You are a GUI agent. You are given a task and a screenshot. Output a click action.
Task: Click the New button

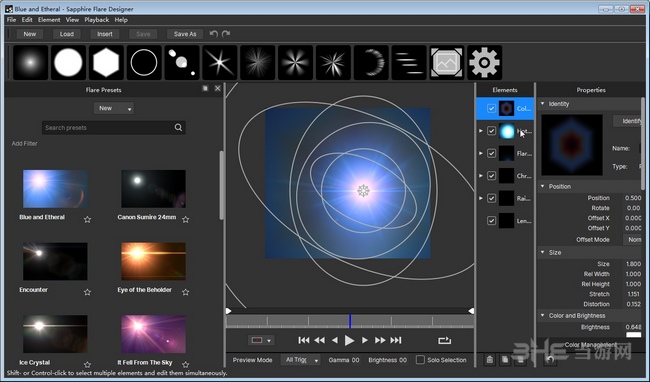point(29,34)
